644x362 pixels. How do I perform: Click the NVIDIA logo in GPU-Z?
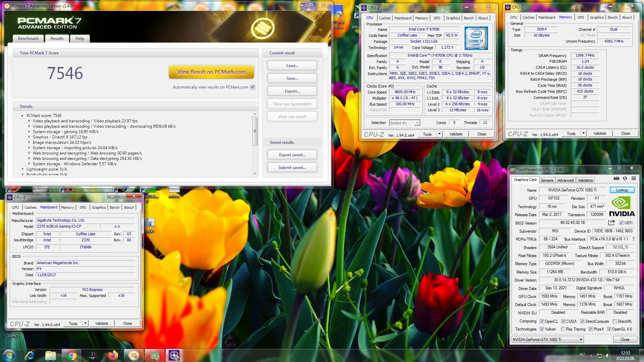(622, 206)
